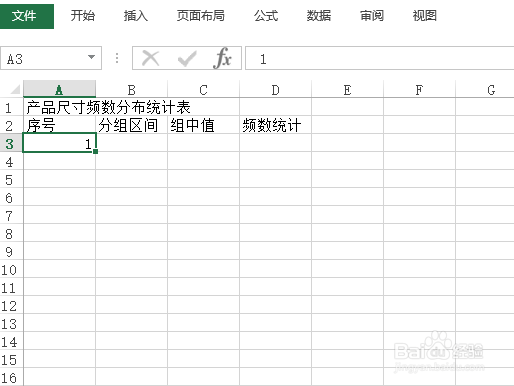Screen dimensions: 514x386
Task: Select column C header
Action: click(204, 89)
